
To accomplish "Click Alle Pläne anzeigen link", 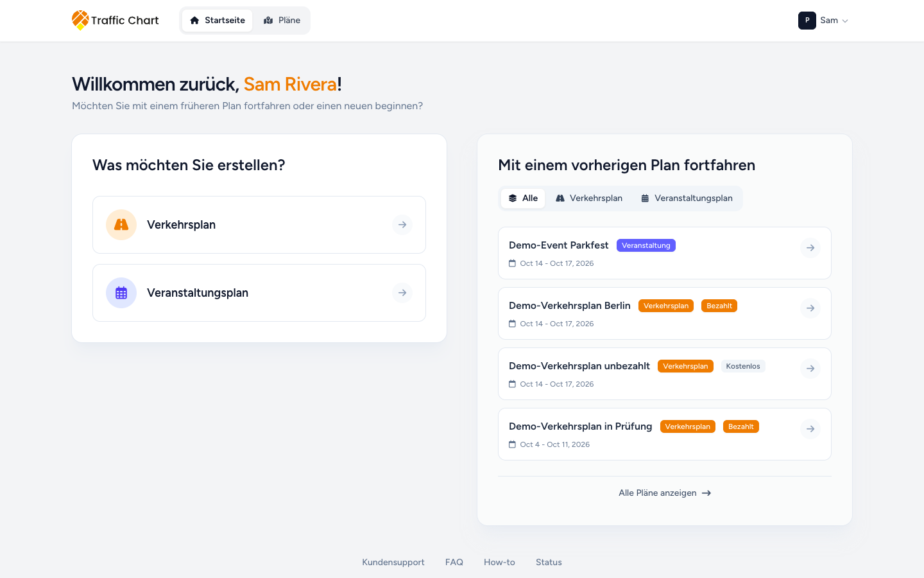I will 665,493.
